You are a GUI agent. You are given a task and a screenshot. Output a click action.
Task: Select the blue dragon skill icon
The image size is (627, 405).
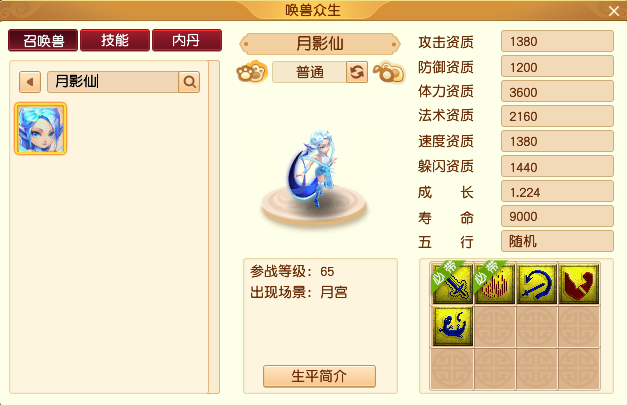tap(452, 326)
